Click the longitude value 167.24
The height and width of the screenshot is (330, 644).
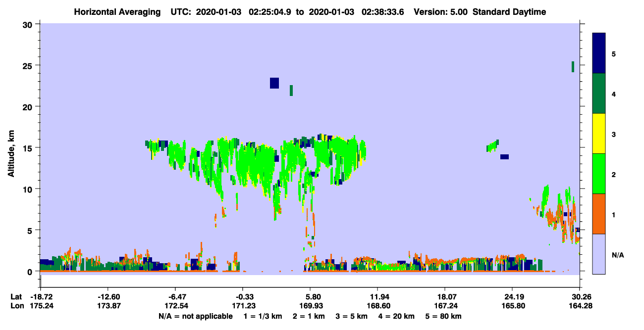click(445, 306)
